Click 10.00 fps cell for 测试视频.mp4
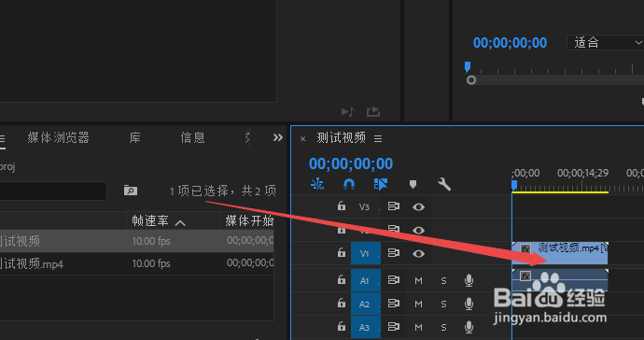Image resolution: width=644 pixels, height=340 pixels. click(x=150, y=263)
